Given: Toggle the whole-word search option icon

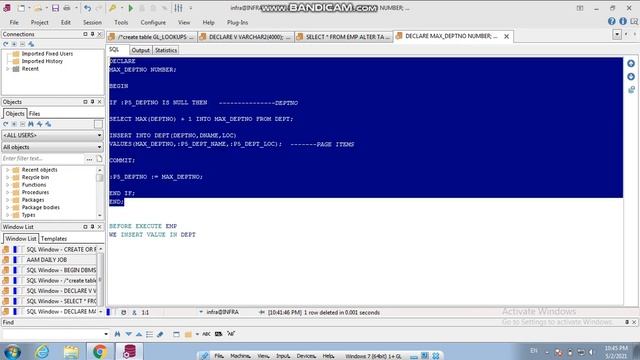Looking at the screenshot, I should tap(218, 334).
